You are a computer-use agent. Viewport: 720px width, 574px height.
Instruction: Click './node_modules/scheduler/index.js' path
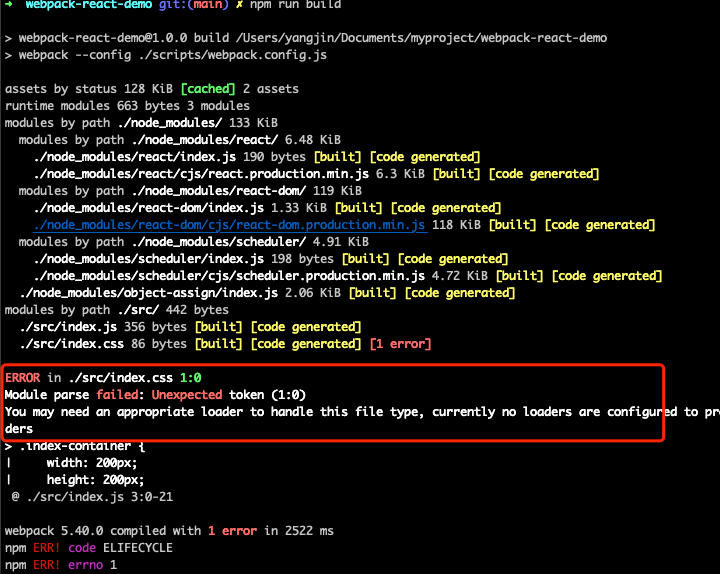[x=149, y=259]
